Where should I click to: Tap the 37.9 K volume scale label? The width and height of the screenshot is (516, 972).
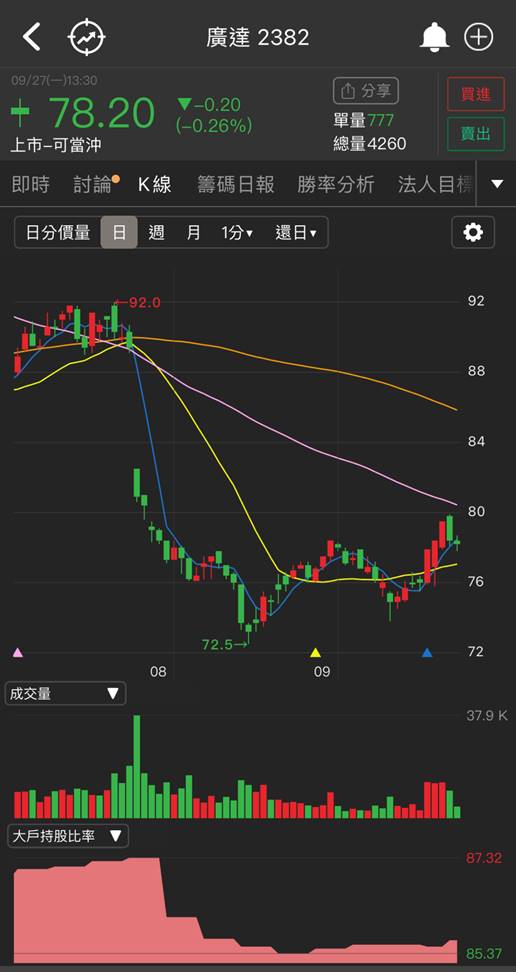487,716
